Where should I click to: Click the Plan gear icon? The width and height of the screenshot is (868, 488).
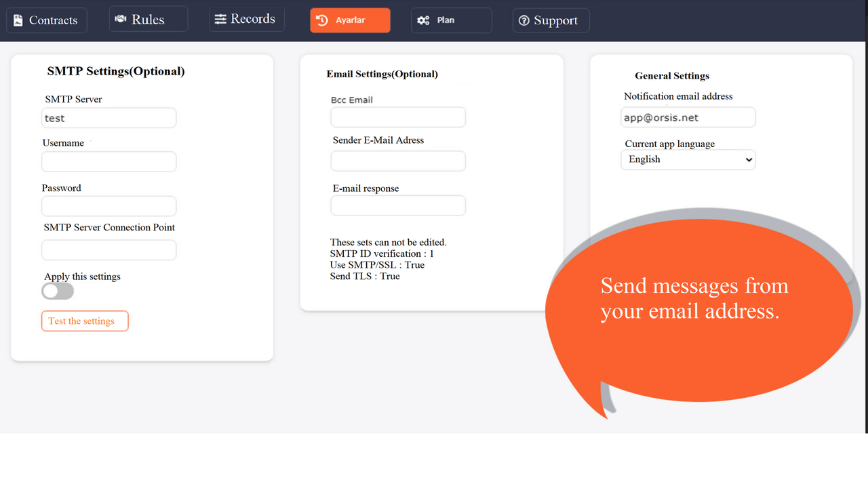pyautogui.click(x=424, y=20)
